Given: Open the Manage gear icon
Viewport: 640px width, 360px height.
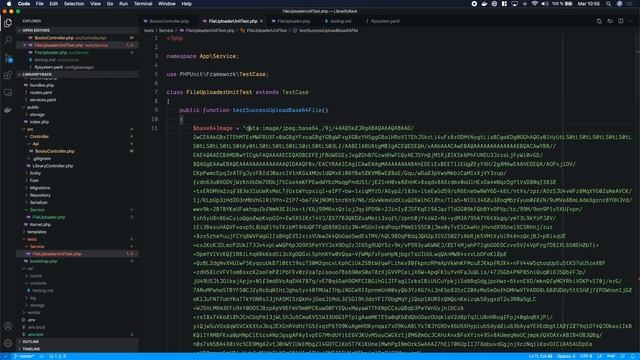Looking at the screenshot, I should pos(8,343).
